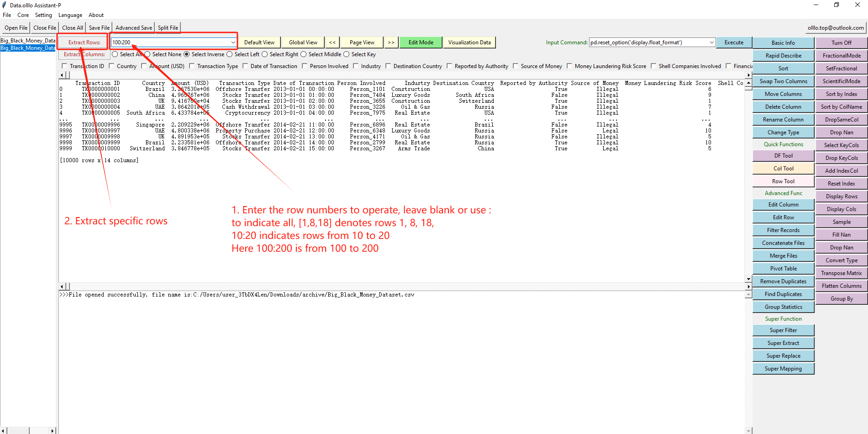868x434 pixels.
Task: Click Turn Off in right panel
Action: (x=842, y=43)
